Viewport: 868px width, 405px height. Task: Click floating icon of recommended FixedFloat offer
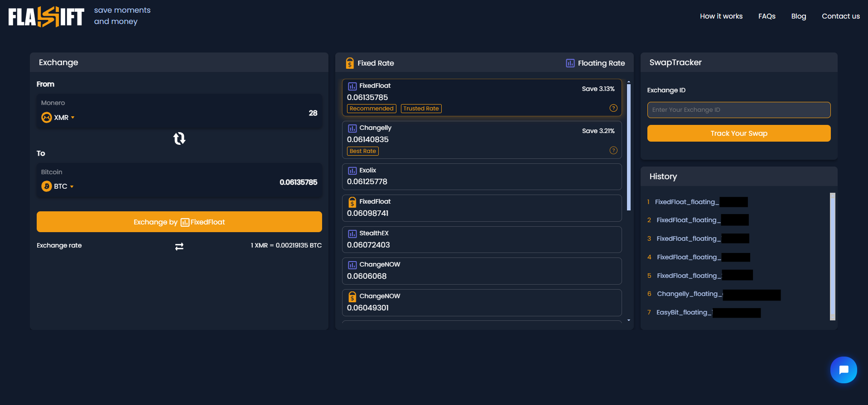pyautogui.click(x=352, y=86)
